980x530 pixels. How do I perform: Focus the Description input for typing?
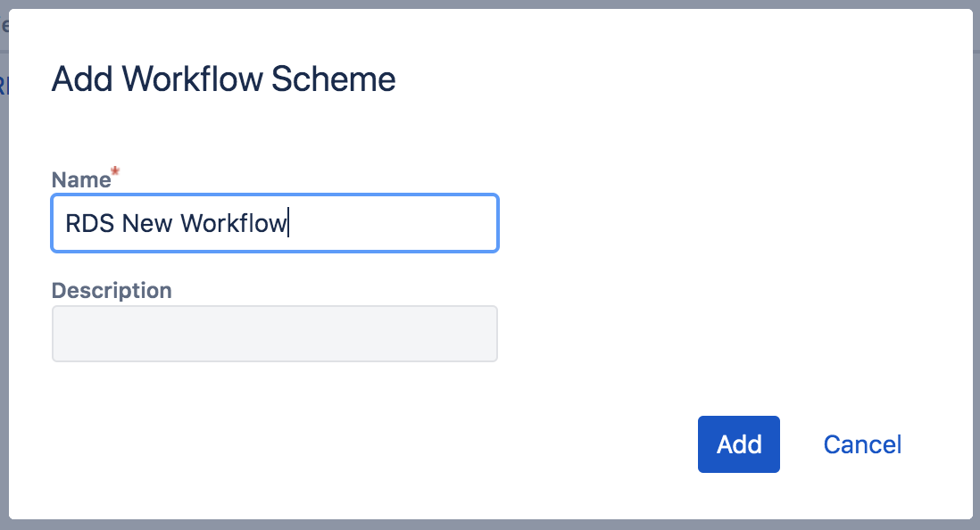(274, 334)
